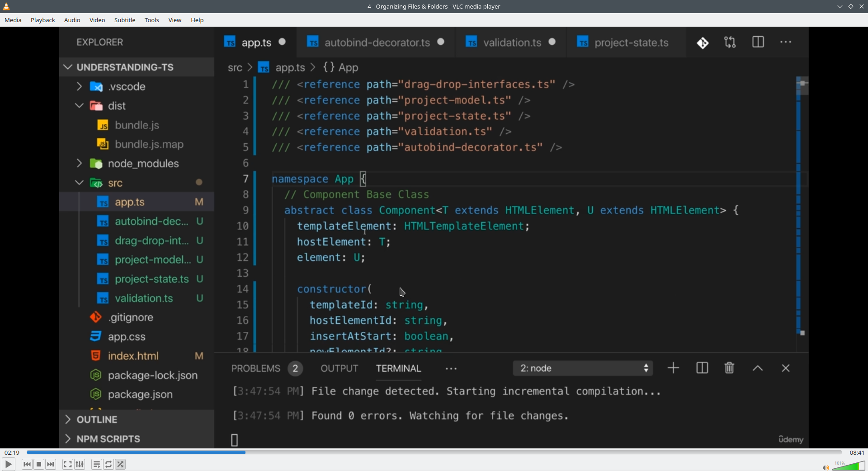Open package.json in the explorer
This screenshot has height=471, width=868.
click(x=137, y=395)
